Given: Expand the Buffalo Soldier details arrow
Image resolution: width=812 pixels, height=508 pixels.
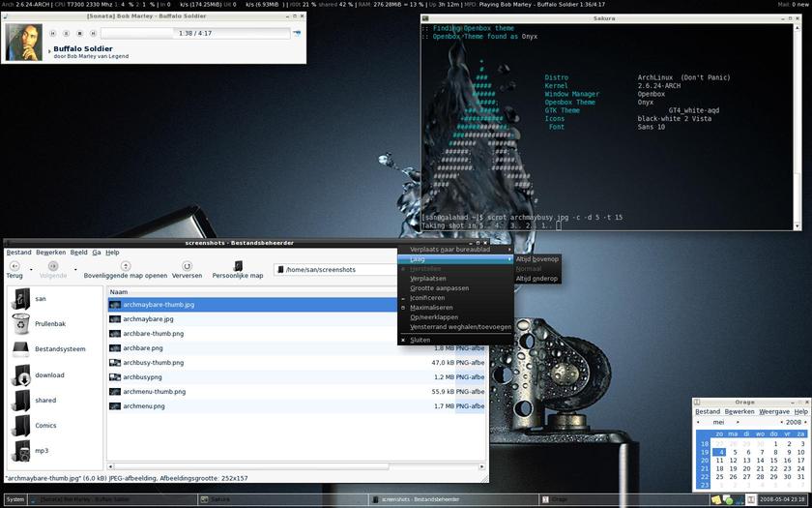Looking at the screenshot, I should (49, 50).
